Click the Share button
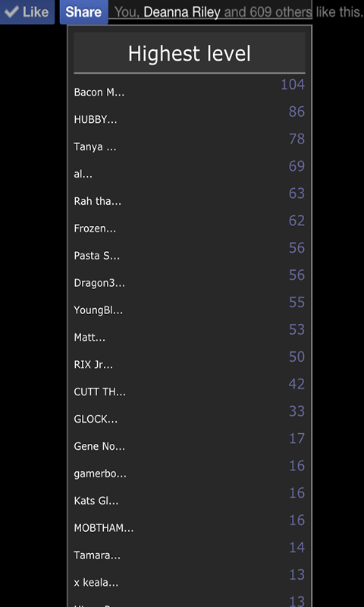This screenshot has height=607, width=364. [x=83, y=12]
